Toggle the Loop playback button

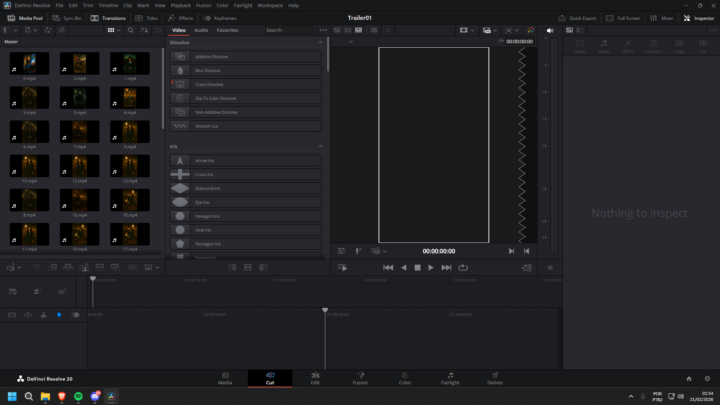point(463,267)
